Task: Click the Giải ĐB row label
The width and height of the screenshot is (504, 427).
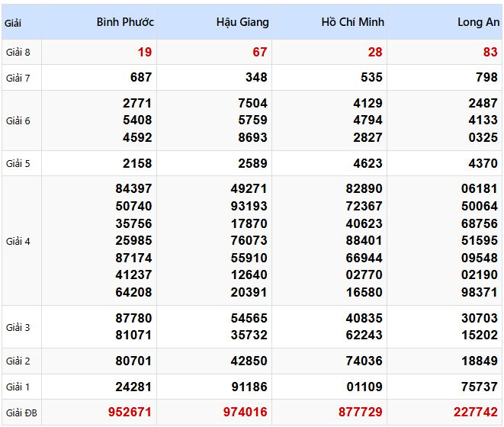Action: [20, 413]
